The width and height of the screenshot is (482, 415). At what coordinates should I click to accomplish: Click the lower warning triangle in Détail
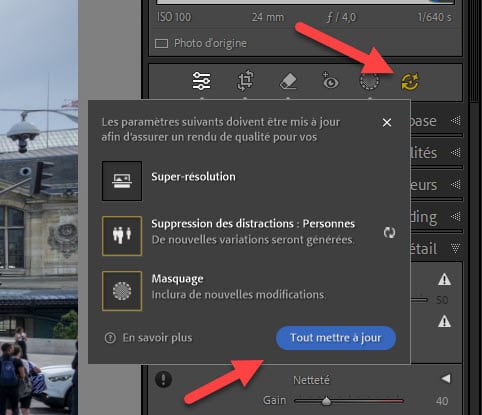click(x=444, y=321)
